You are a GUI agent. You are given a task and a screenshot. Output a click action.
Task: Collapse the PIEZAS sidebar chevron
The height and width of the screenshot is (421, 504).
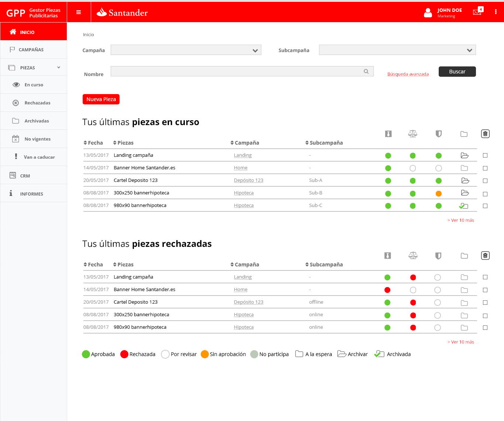59,68
